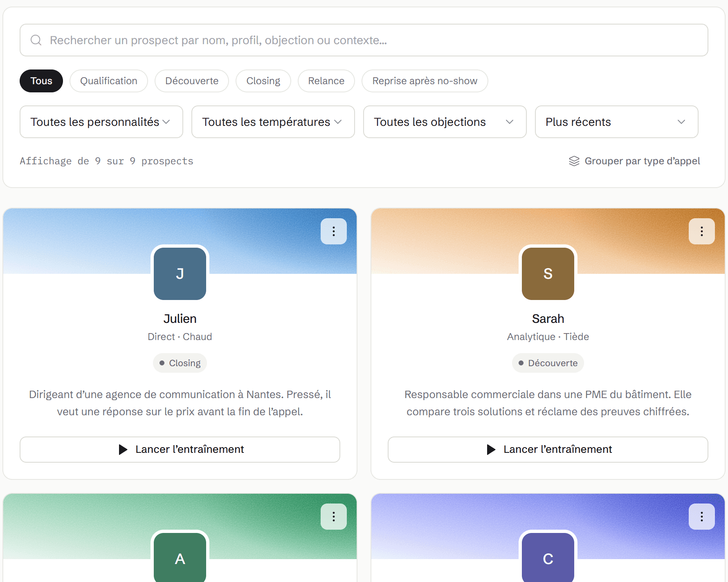
Task: Click Sarah's description about PME du bâtiment
Action: pos(548,403)
